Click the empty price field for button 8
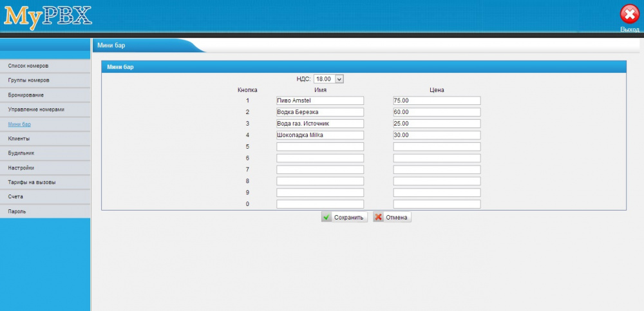 [x=437, y=181]
